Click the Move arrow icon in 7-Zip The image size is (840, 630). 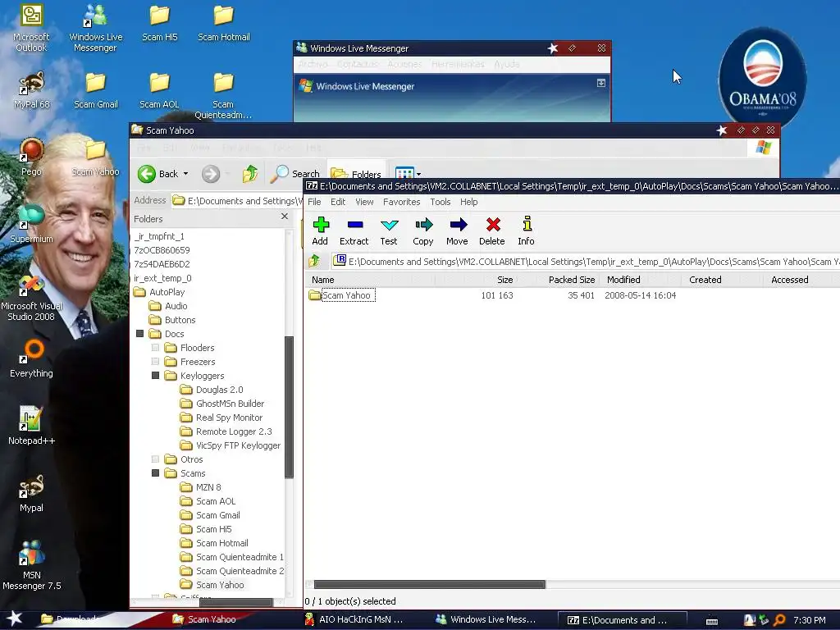[x=458, y=231]
